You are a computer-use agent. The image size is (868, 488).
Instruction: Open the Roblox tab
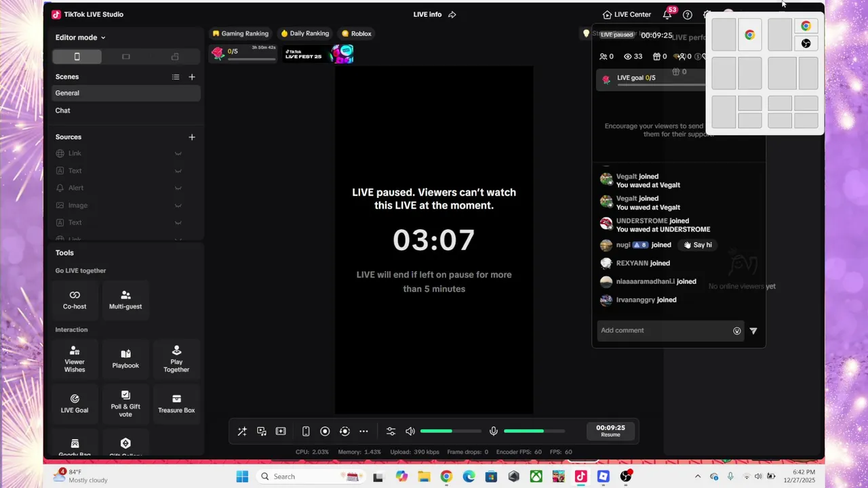coord(356,33)
